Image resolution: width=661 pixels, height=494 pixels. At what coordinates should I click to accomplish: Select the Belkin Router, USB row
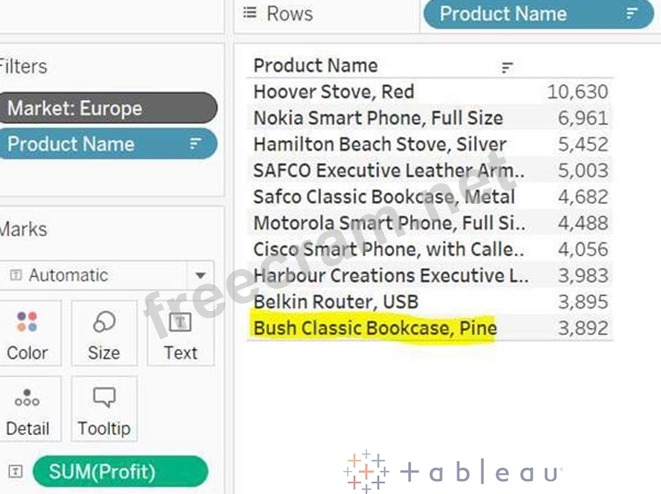[x=336, y=302]
